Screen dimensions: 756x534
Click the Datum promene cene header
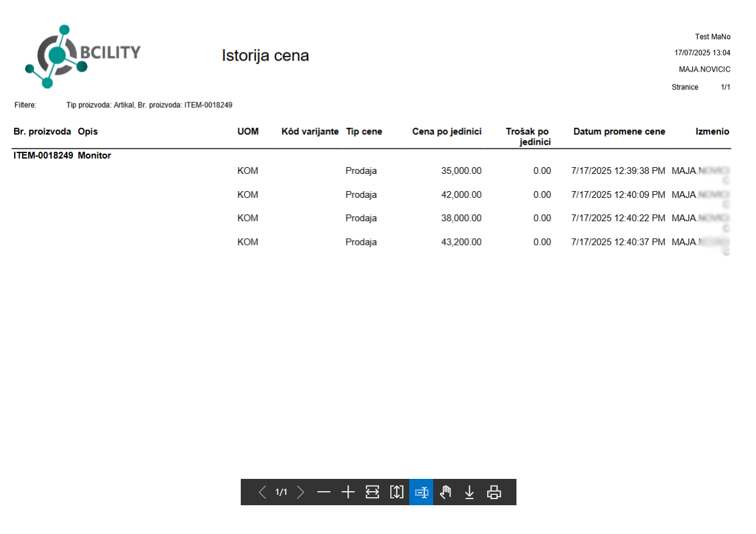[619, 132]
